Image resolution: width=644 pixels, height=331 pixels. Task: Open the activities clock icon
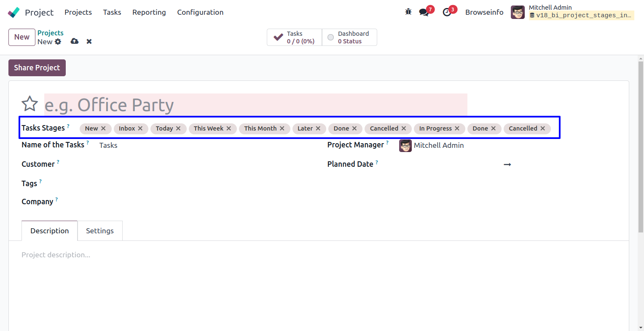pyautogui.click(x=447, y=12)
